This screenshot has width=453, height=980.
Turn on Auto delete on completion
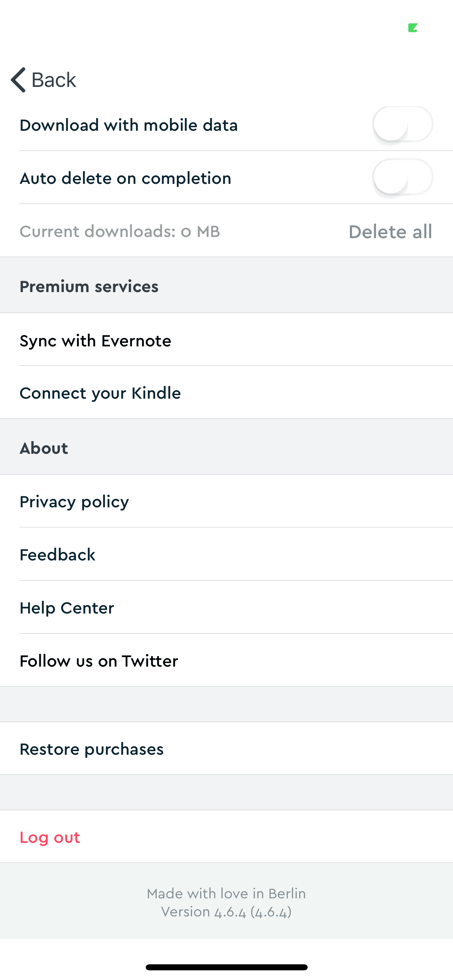(402, 178)
